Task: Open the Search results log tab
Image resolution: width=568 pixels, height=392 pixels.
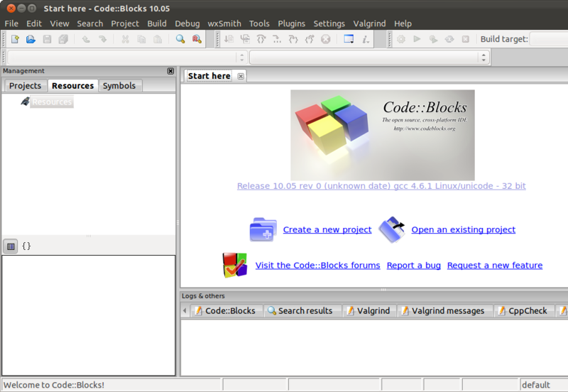Action: tap(301, 311)
